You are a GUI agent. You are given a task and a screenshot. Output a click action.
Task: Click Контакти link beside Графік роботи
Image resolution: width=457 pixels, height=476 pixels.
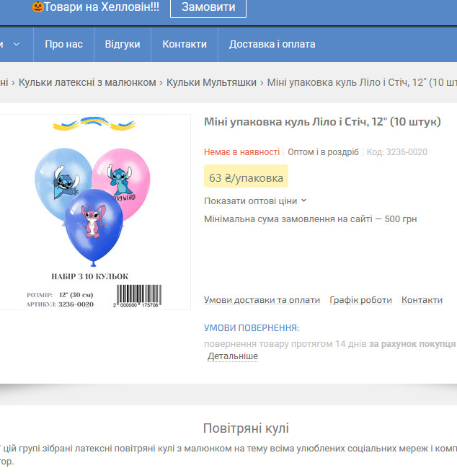click(422, 300)
